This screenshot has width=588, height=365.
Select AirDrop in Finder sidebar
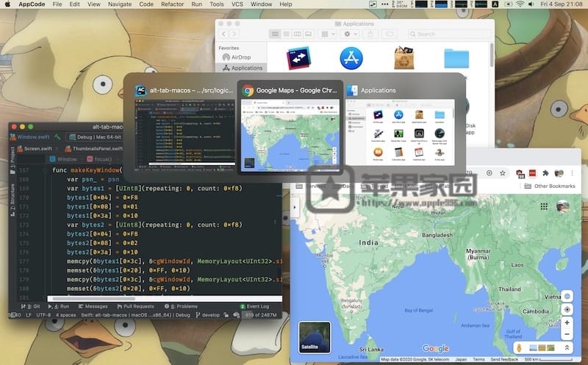(x=241, y=57)
